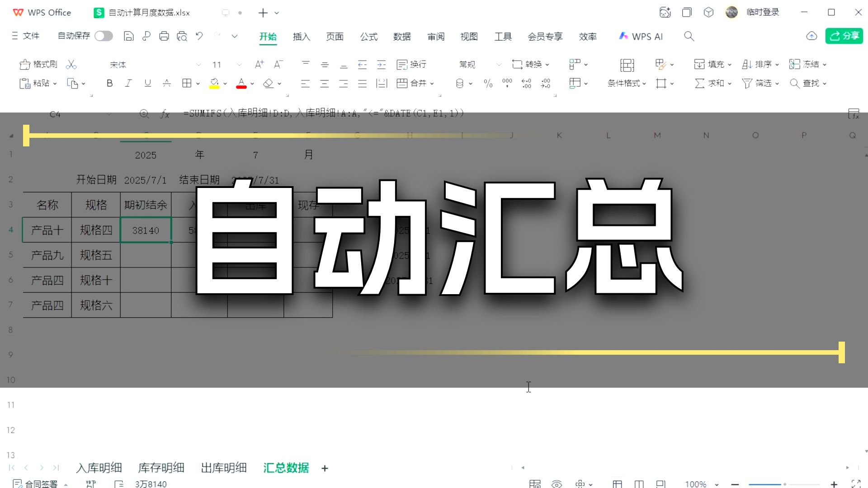Increase decimal places icon
Image resolution: width=868 pixels, height=488 pixels.
coord(526,83)
